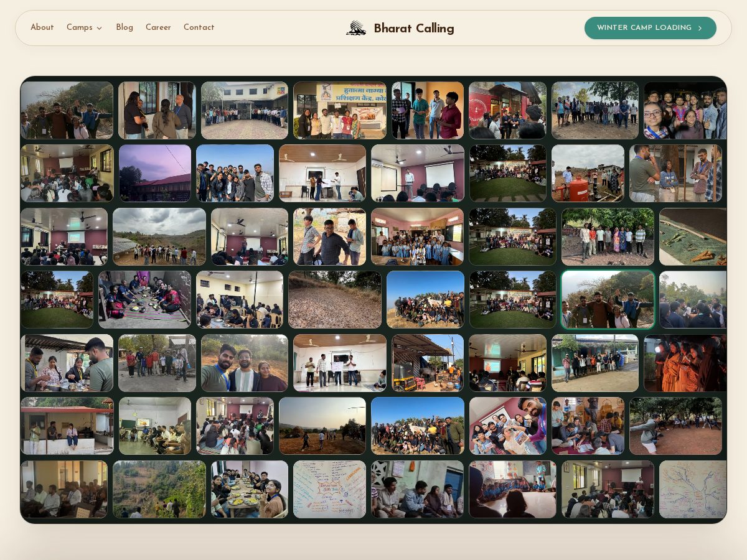Open photo of red building with emblem
The width and height of the screenshot is (747, 560).
coord(507,110)
